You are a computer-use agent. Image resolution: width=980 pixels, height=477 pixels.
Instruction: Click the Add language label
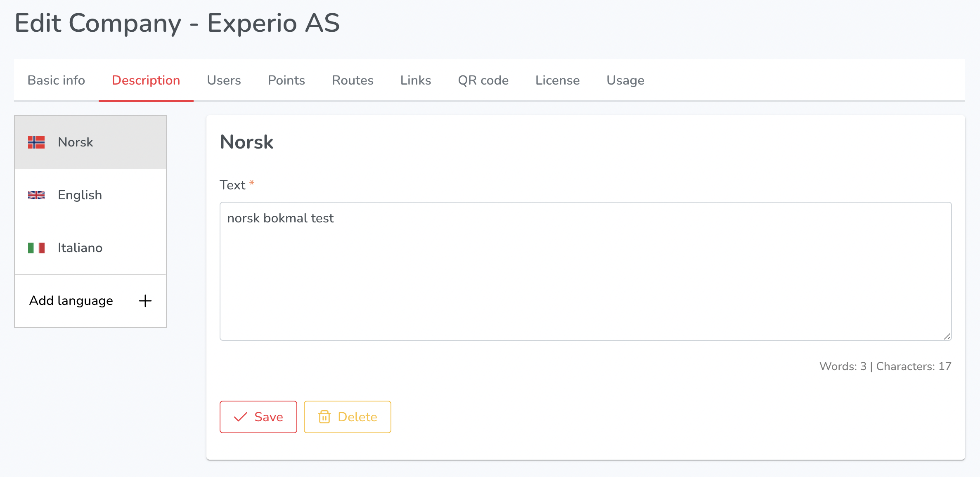[x=71, y=301]
